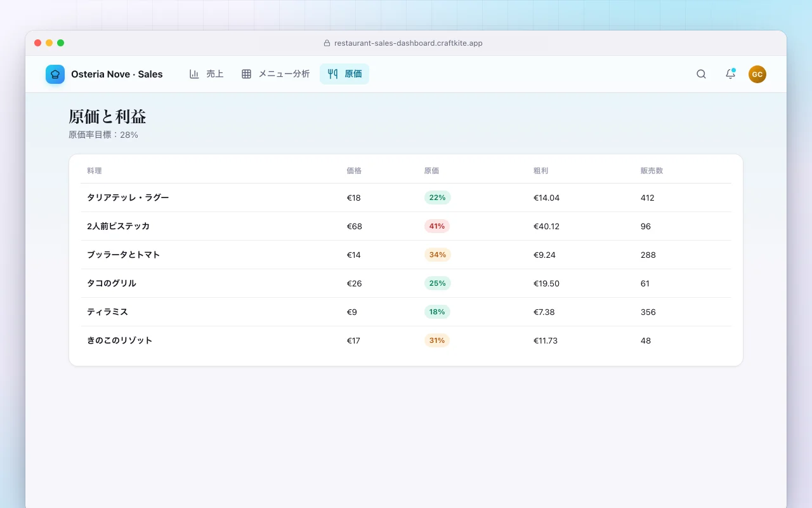
Task: Click the 31% cost badge
Action: pyautogui.click(x=436, y=340)
